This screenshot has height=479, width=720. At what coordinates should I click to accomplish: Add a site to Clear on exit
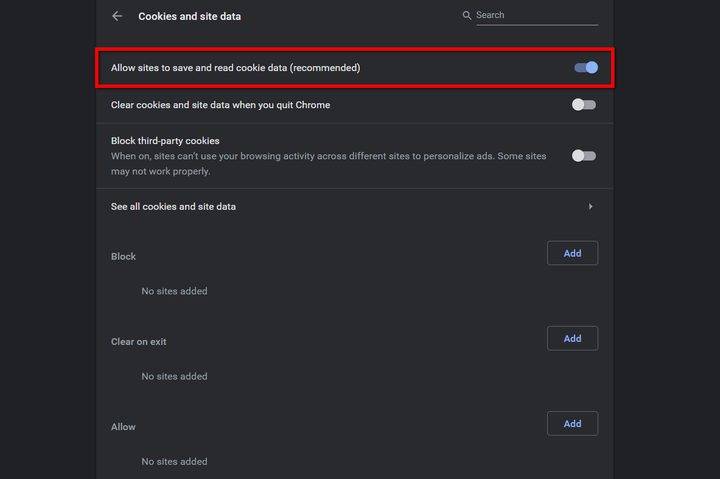point(572,338)
